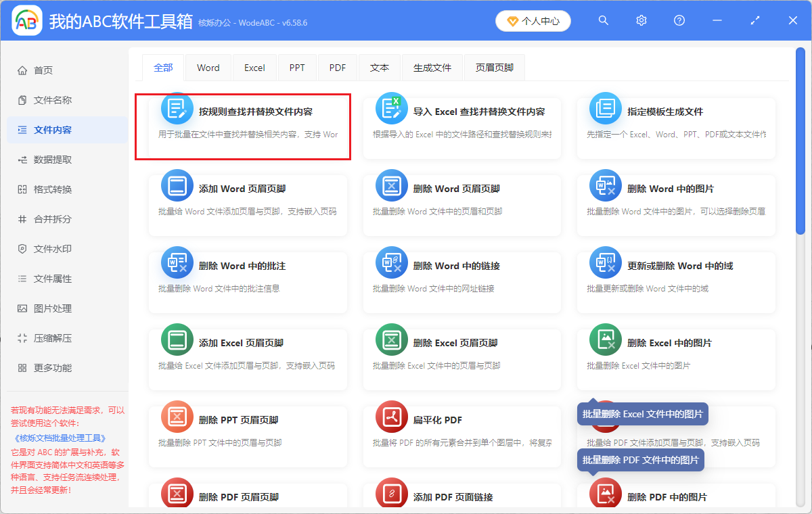This screenshot has height=514, width=812.
Task: Switch to the Word tab
Action: (208, 67)
